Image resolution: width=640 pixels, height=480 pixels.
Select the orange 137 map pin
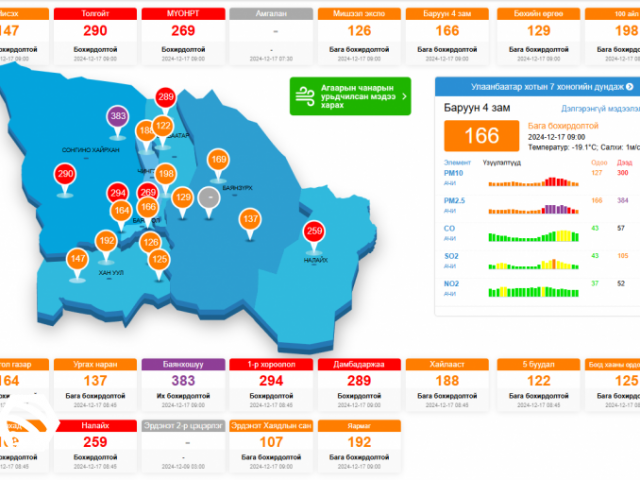(x=250, y=220)
